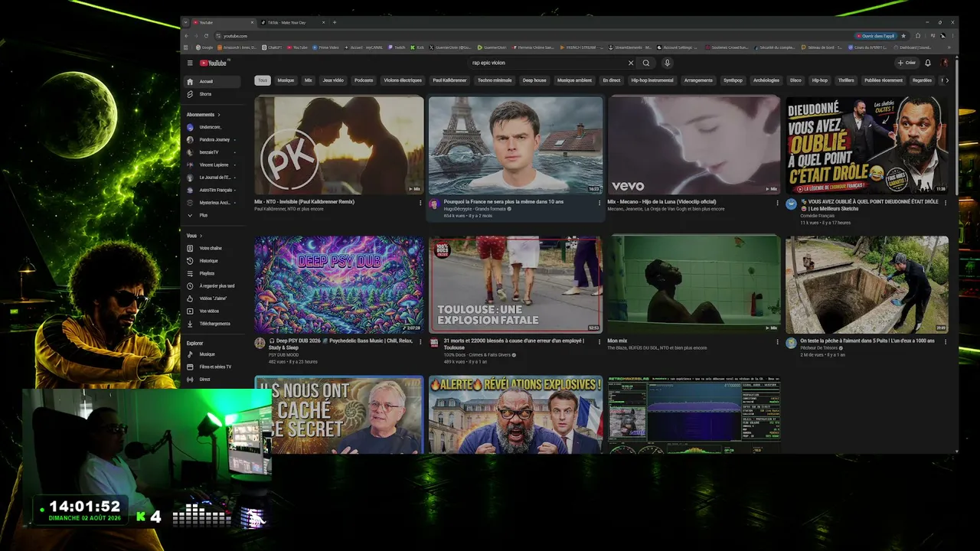Open the Mecano Hijo de la Luna thumbnail
Viewport: 980px width, 551px height.
coord(694,145)
